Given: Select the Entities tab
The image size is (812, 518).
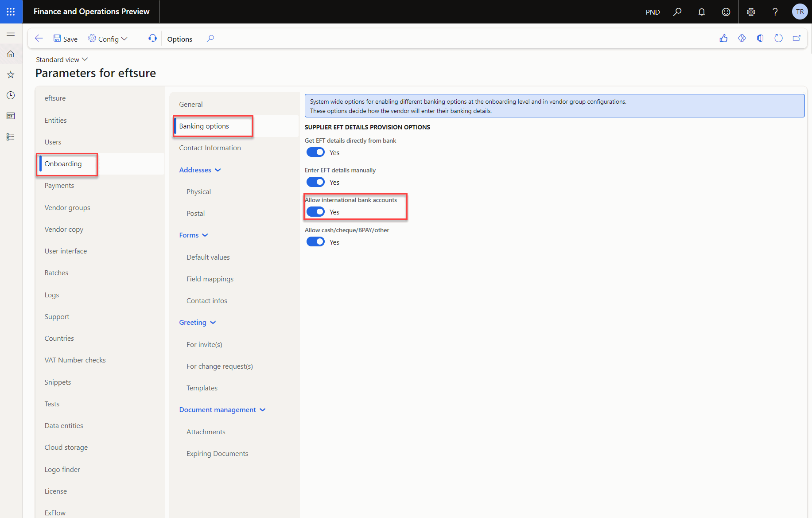Looking at the screenshot, I should pyautogui.click(x=100, y=120).
